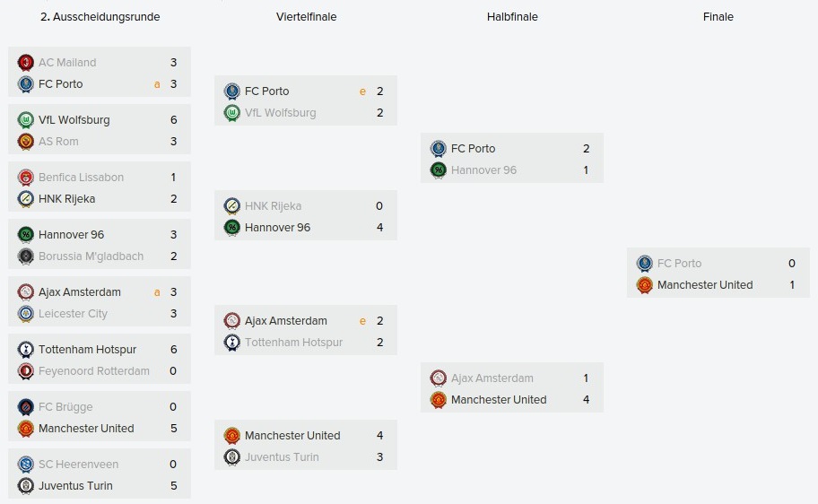The height and width of the screenshot is (504, 818).
Task: Click the Halbfinale round heading
Action: click(x=512, y=17)
